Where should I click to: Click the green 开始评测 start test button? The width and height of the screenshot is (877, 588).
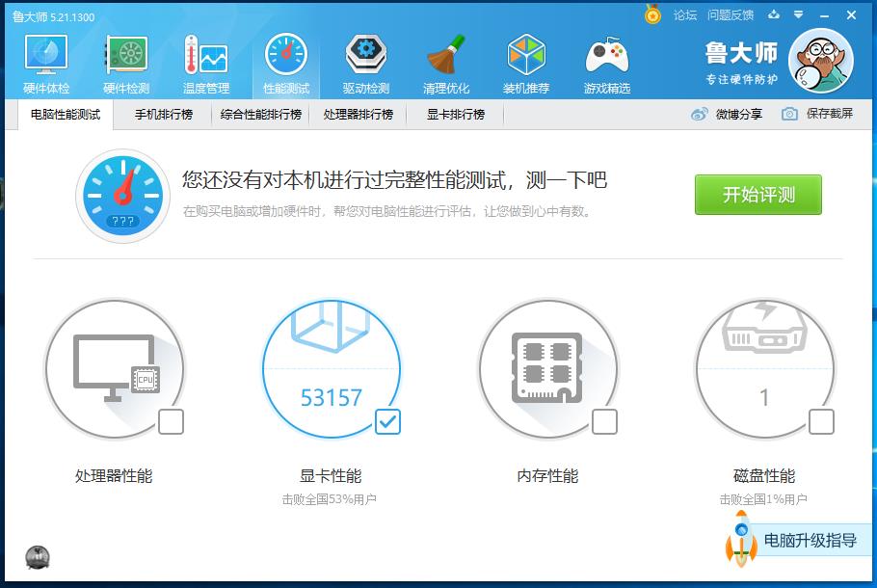pyautogui.click(x=757, y=194)
